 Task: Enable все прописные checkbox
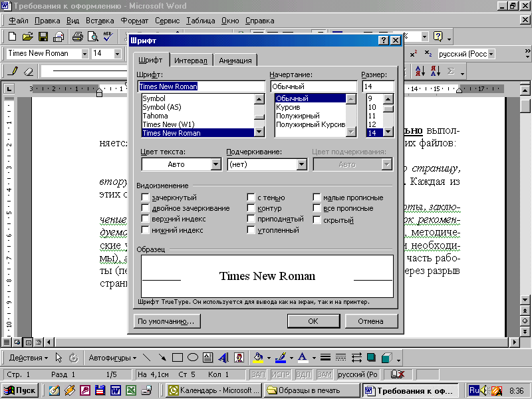point(317,208)
